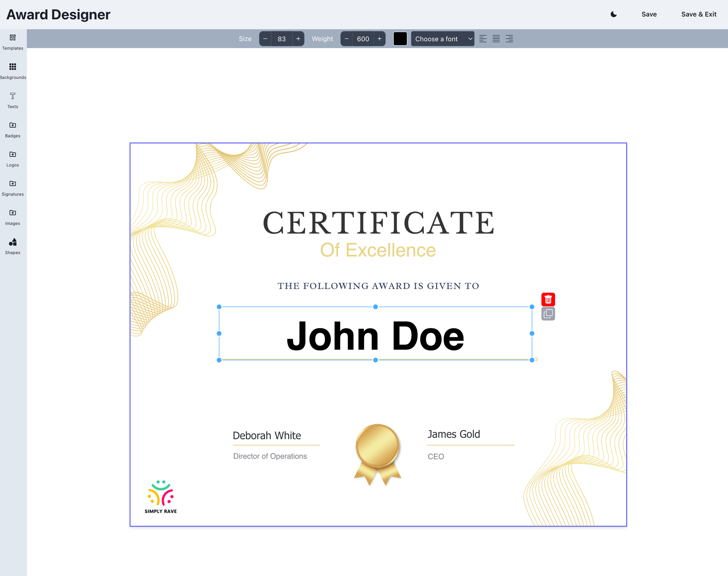The height and width of the screenshot is (576, 728).
Task: Open the black text color swatch
Action: 400,39
